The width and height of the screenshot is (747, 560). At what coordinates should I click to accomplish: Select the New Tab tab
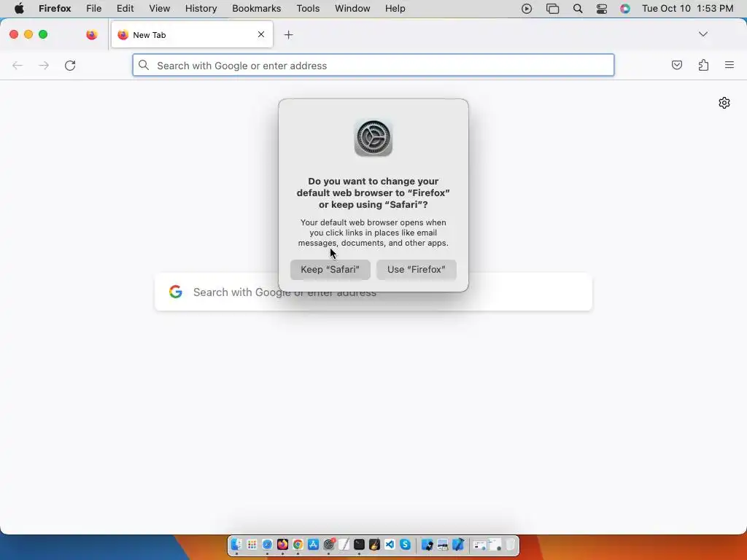192,34
